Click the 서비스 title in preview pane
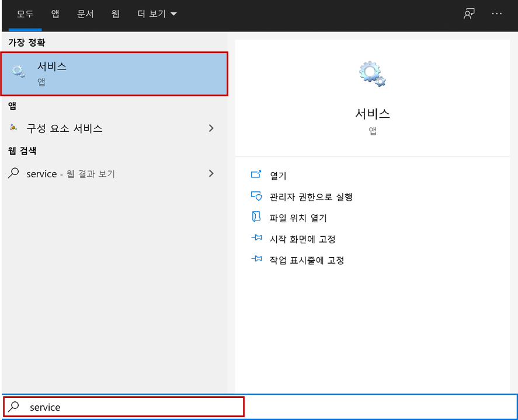 373,114
